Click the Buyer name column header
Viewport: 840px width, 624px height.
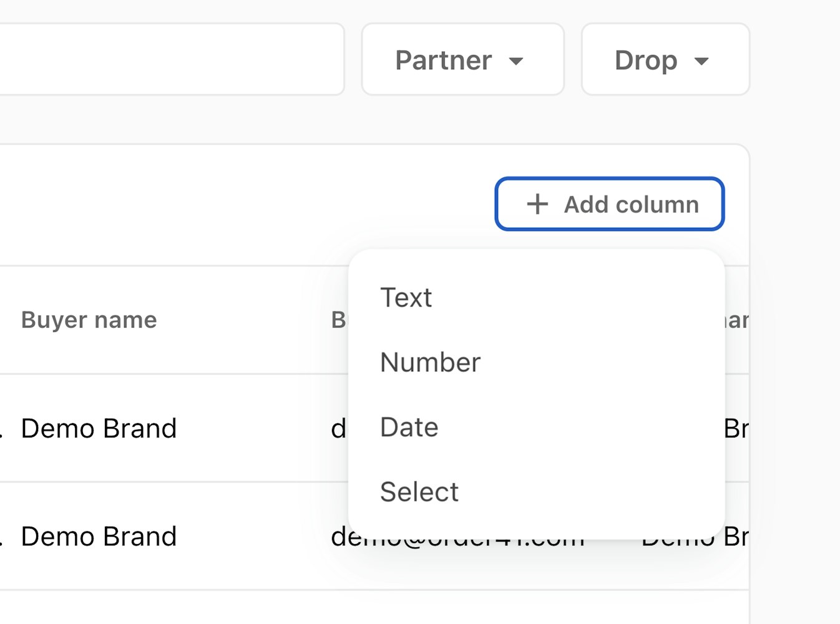pyautogui.click(x=89, y=320)
